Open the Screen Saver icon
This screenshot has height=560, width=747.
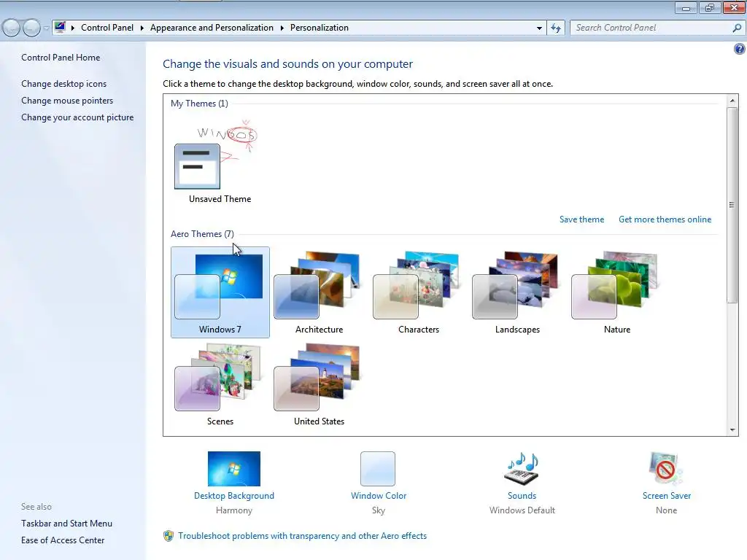click(666, 469)
